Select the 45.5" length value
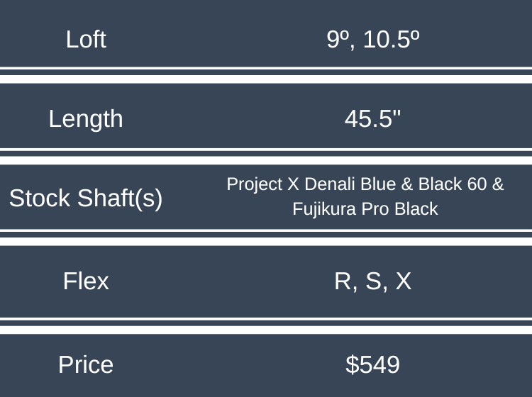Viewport: 532px width, 397px height. (373, 118)
